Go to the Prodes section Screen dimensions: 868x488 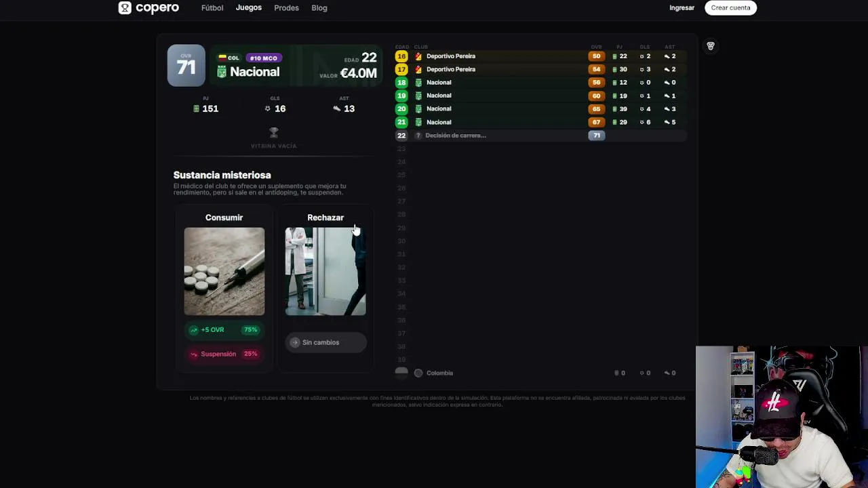[286, 8]
